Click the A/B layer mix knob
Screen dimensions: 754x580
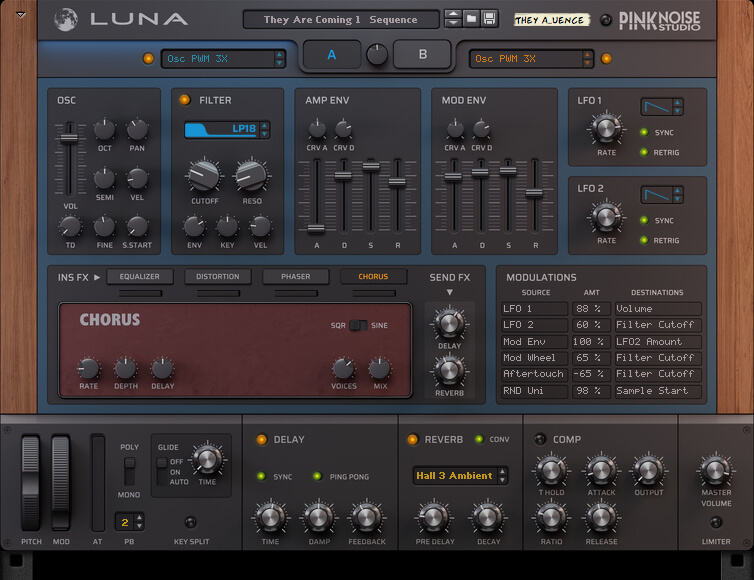(377, 55)
